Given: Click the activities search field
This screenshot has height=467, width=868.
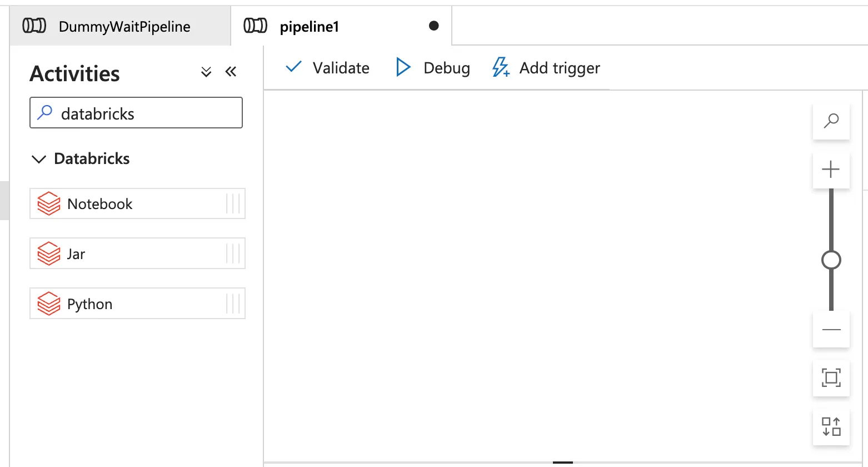Looking at the screenshot, I should [x=144, y=113].
